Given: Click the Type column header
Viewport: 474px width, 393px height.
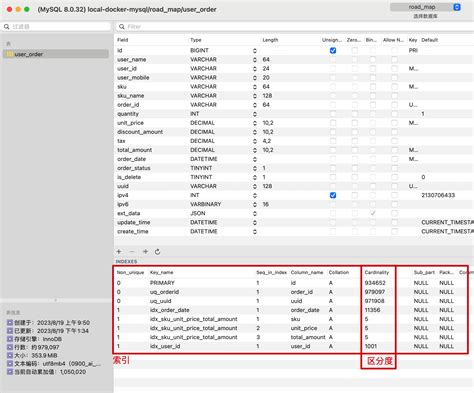Looking at the screenshot, I should pos(196,40).
